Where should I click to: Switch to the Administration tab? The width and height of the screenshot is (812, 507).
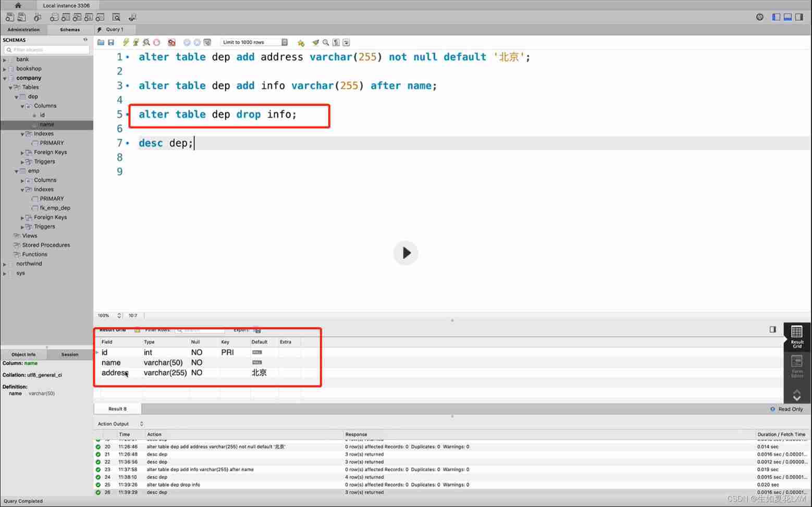pos(23,30)
